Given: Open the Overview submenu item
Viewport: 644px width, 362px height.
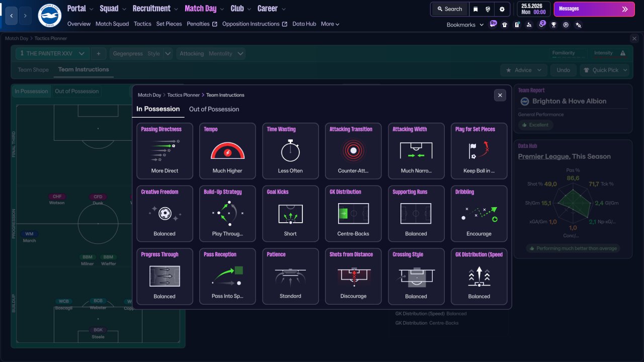Looking at the screenshot, I should (x=79, y=24).
